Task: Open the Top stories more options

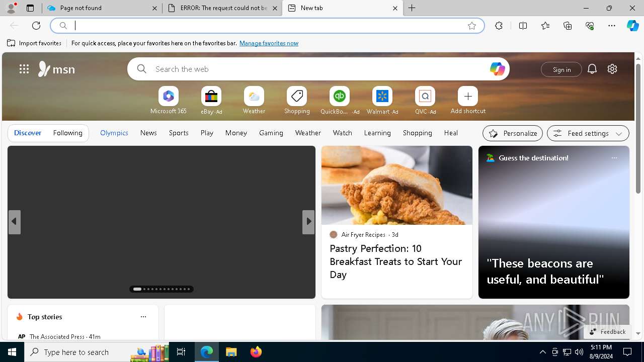Action: 143,317
